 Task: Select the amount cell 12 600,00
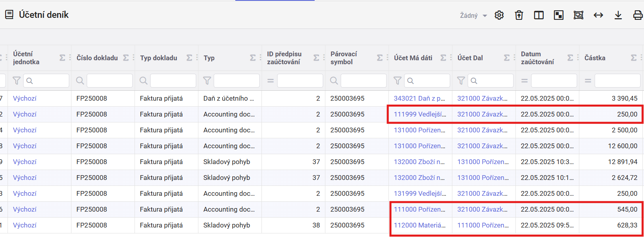pyautogui.click(x=611, y=146)
